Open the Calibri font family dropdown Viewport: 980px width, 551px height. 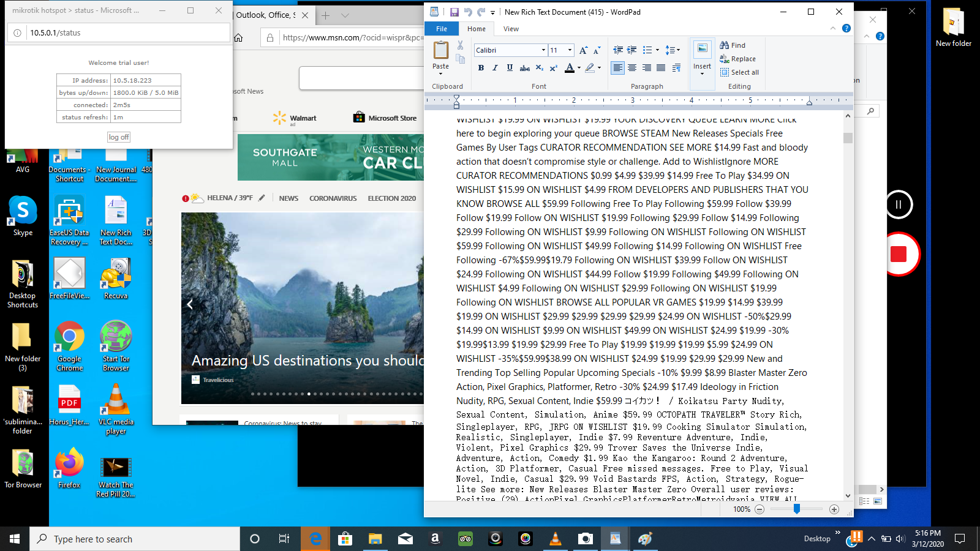543,50
